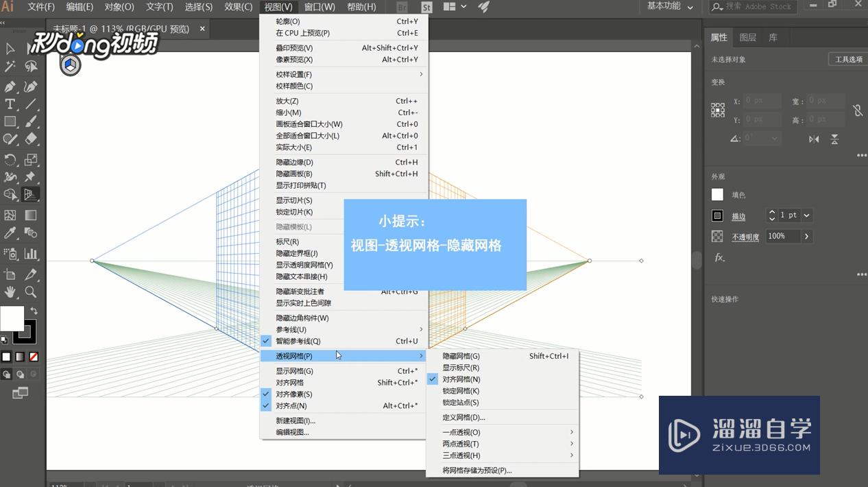
Task: Select the Magic Wand tool
Action: 10,67
